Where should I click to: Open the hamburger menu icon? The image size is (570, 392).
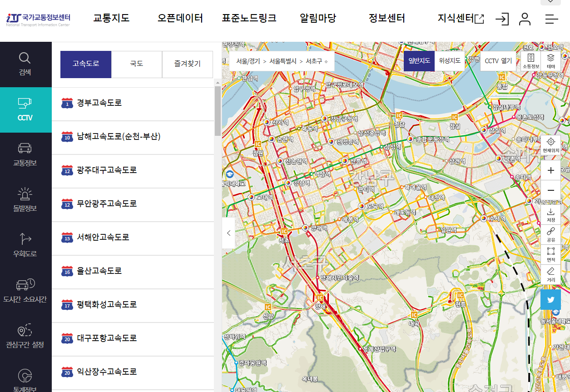coord(551,19)
